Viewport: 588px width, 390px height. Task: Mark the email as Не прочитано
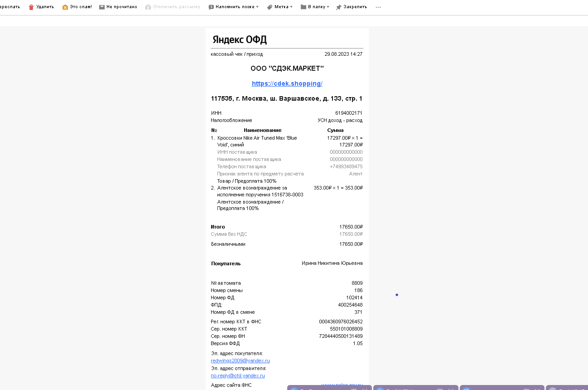(x=118, y=7)
